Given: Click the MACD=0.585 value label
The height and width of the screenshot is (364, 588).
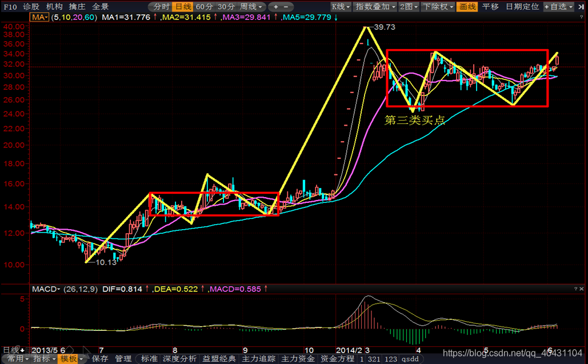Looking at the screenshot, I should (x=235, y=289).
